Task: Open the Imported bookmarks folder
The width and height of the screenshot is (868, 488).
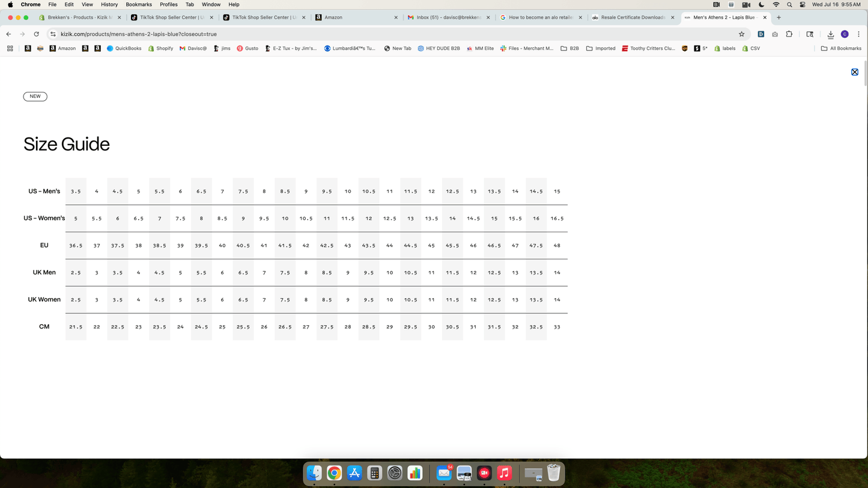Action: tap(601, 49)
